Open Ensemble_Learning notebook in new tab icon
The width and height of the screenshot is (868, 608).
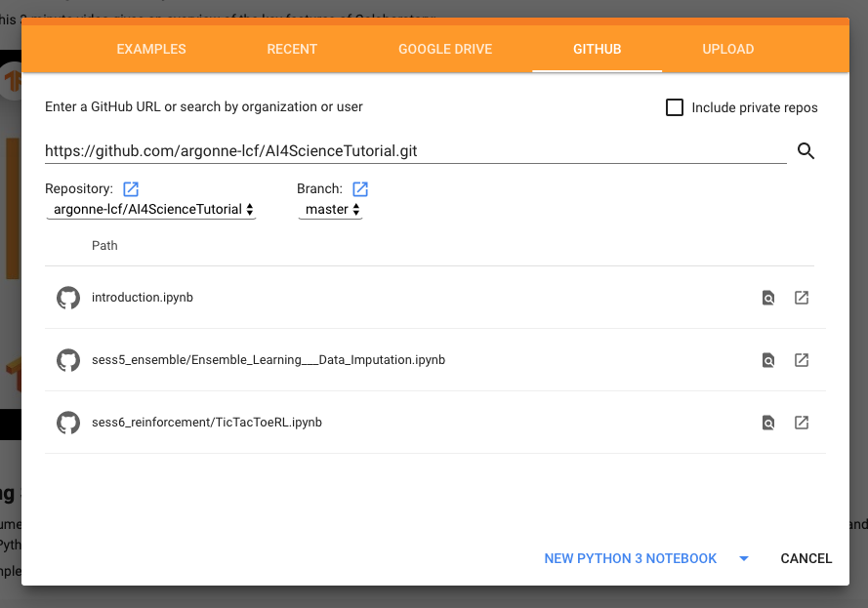pyautogui.click(x=802, y=360)
